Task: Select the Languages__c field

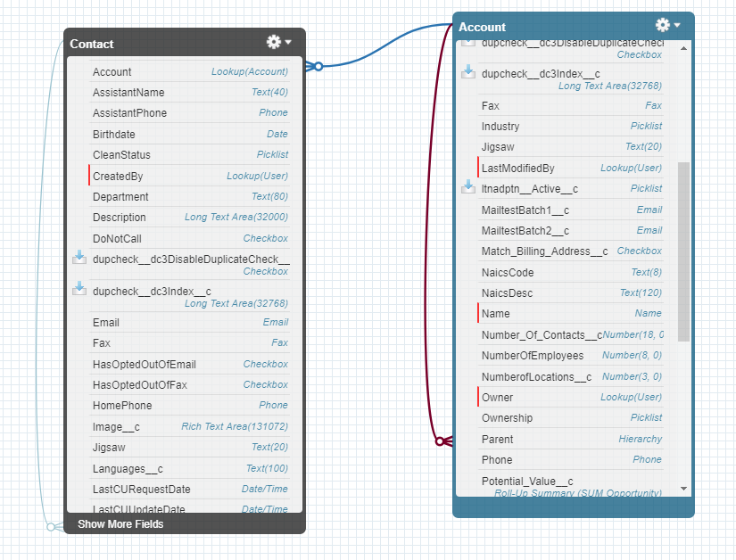Action: (190, 468)
